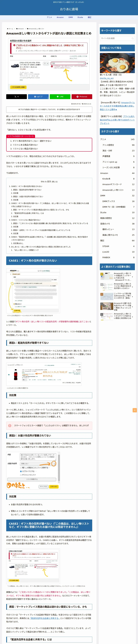Bookmark the post with はてブ button
The height and width of the screenshot is (644, 138).
(x=38, y=96)
